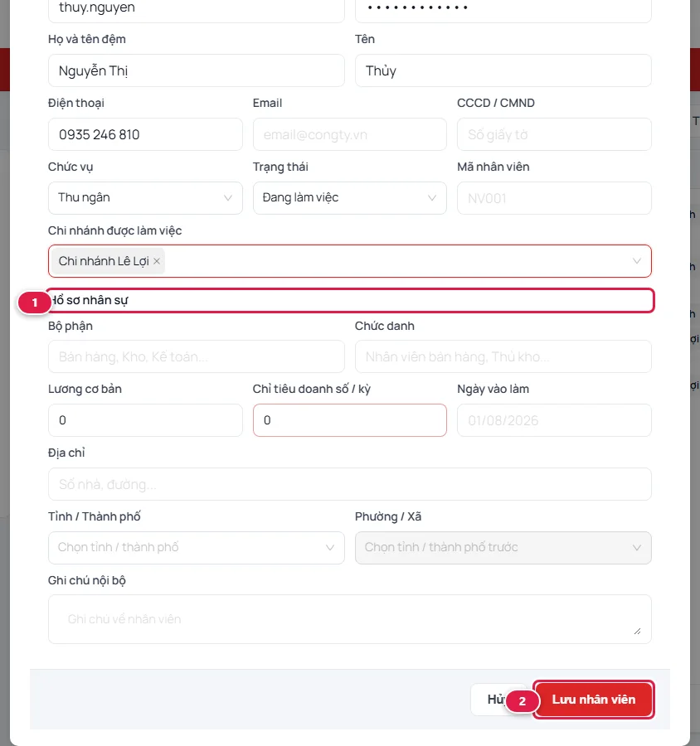
Task: Click the Hủy button
Action: tap(495, 700)
